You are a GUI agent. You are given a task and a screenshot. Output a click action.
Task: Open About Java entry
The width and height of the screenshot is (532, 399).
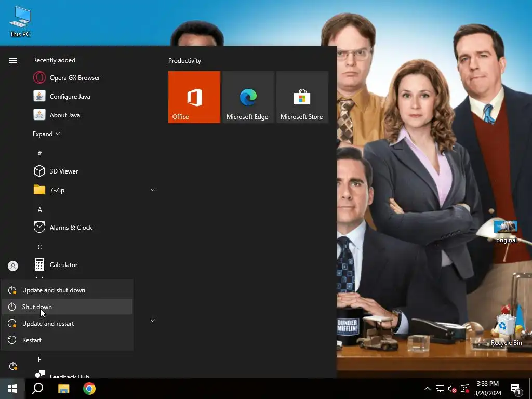click(x=95, y=115)
